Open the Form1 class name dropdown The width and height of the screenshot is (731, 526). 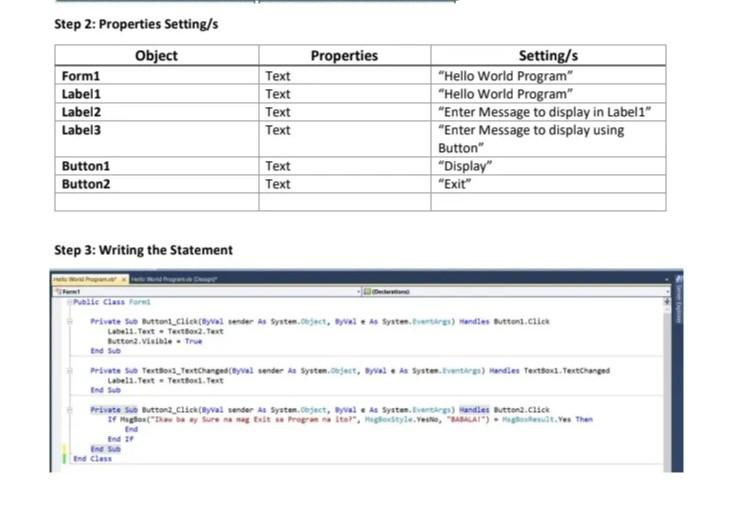[207, 291]
